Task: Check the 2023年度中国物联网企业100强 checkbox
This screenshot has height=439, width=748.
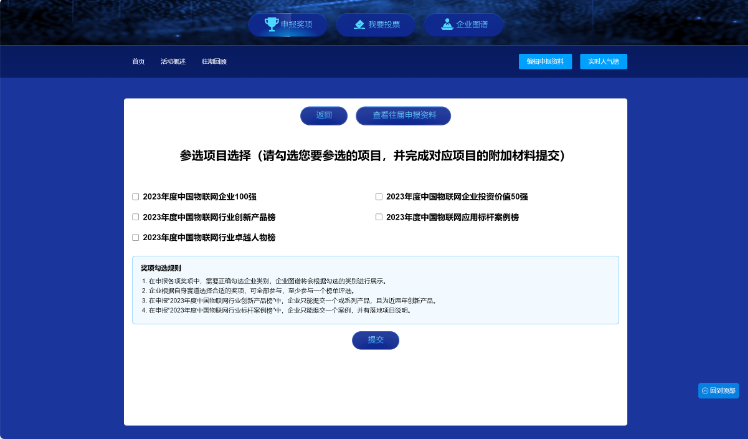Action: pyautogui.click(x=136, y=196)
